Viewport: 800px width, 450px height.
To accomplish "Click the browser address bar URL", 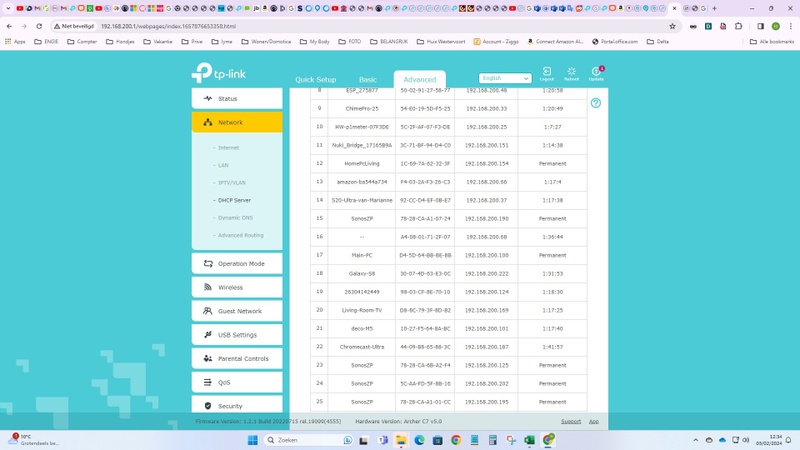I will (x=168, y=26).
